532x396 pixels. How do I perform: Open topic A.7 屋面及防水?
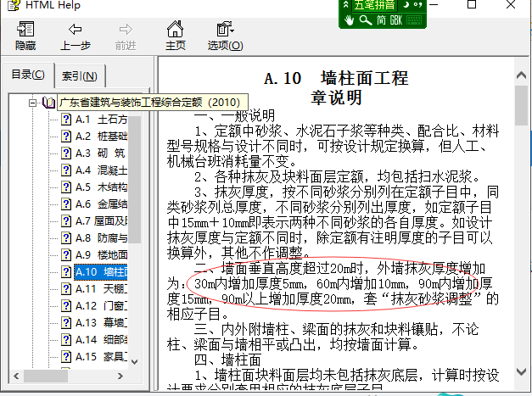coord(101,221)
